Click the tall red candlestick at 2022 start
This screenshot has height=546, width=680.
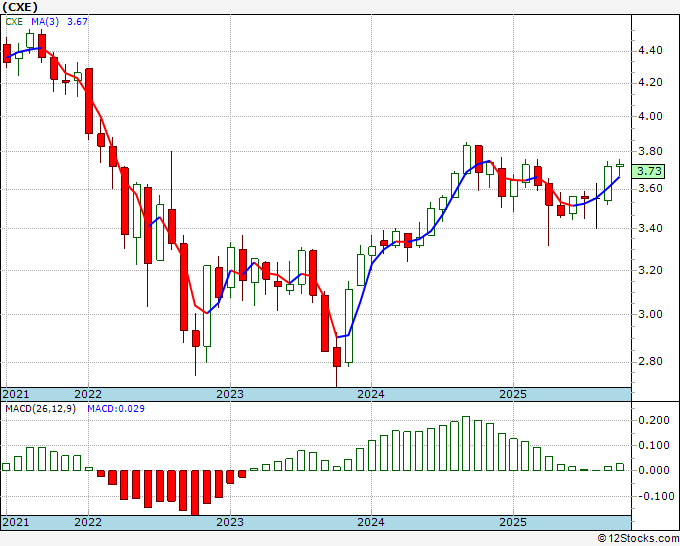point(89,101)
